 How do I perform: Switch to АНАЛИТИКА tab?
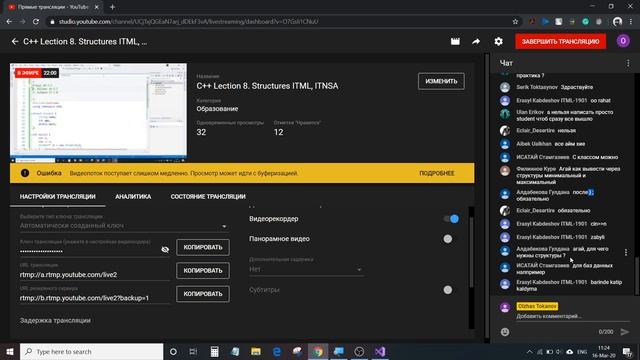[133, 197]
